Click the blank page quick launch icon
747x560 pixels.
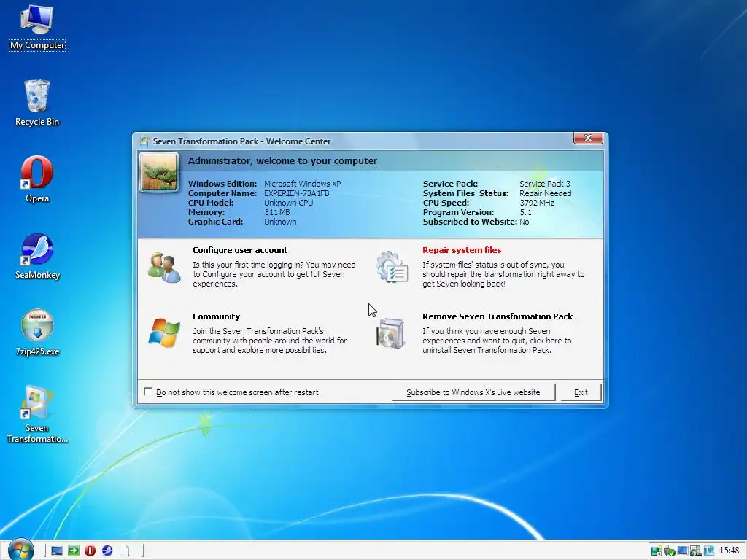pyautogui.click(x=124, y=551)
